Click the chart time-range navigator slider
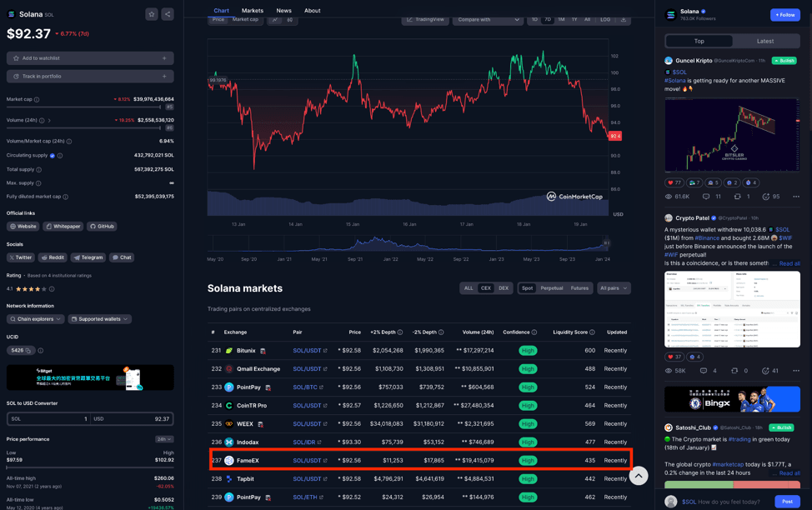The image size is (812, 510). (x=409, y=244)
